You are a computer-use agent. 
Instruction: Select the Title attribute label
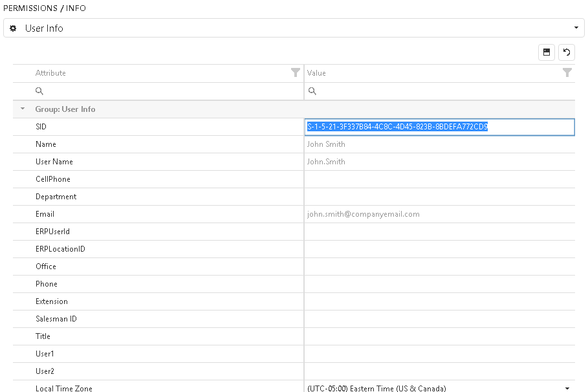[43, 336]
